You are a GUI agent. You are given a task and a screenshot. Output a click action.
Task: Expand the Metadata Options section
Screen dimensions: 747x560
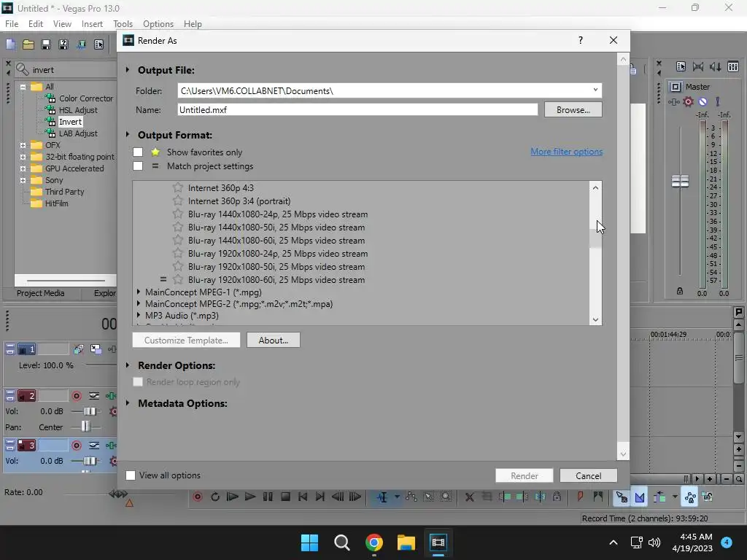tap(128, 402)
